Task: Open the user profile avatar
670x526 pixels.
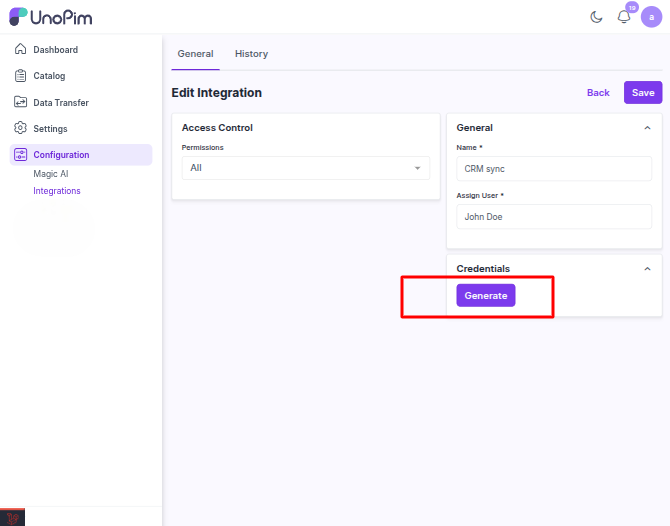Action: click(651, 17)
